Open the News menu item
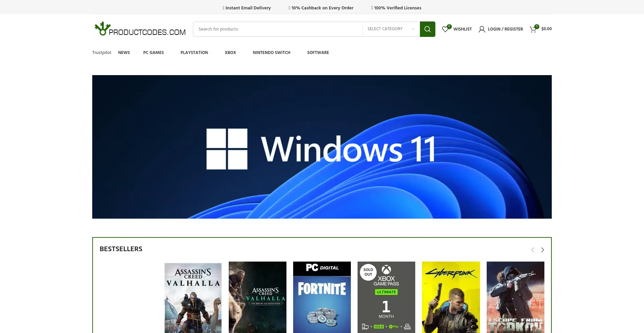 [x=124, y=53]
